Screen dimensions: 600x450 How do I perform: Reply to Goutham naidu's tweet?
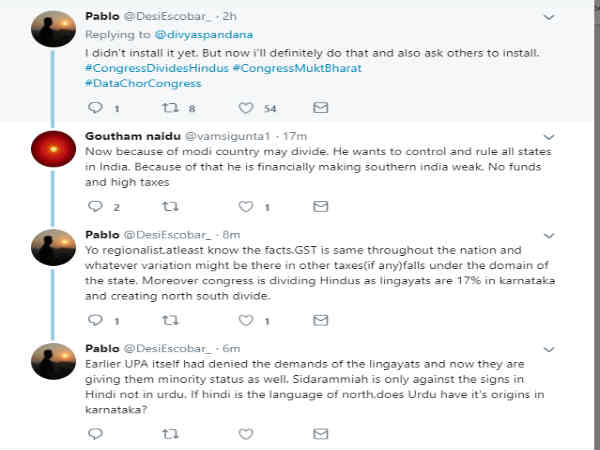(96, 207)
